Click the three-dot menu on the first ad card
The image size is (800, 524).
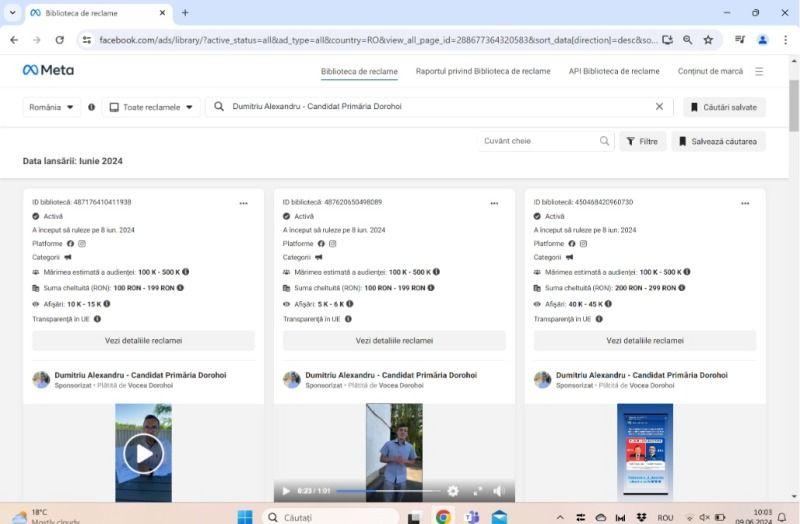click(x=243, y=203)
